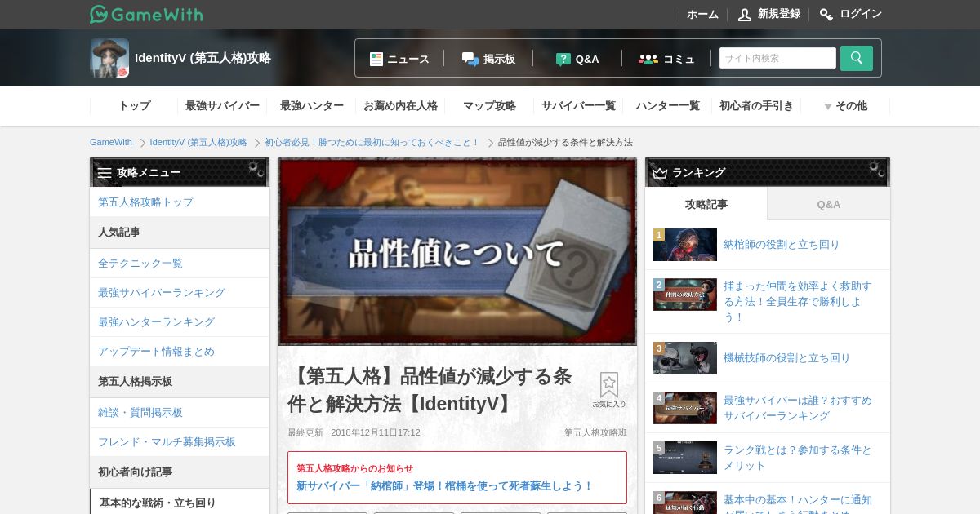The image size is (980, 514).
Task: Switch to the Q&A ranking tab
Action: click(829, 204)
